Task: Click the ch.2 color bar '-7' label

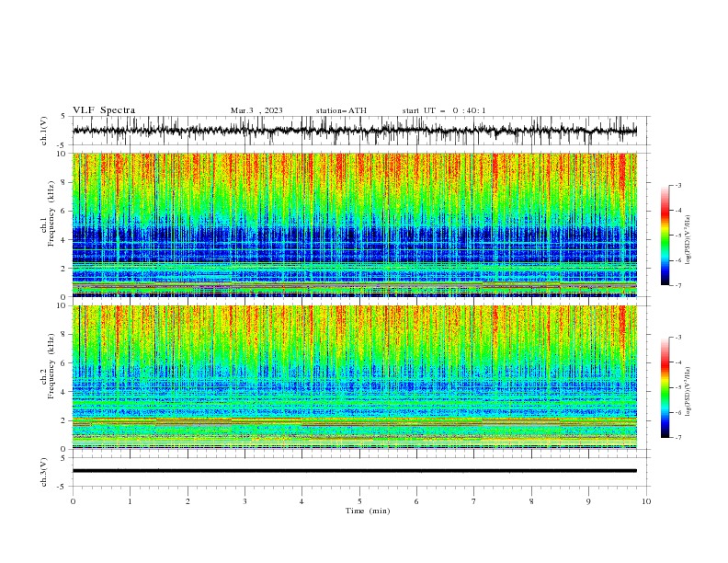Action: [677, 438]
